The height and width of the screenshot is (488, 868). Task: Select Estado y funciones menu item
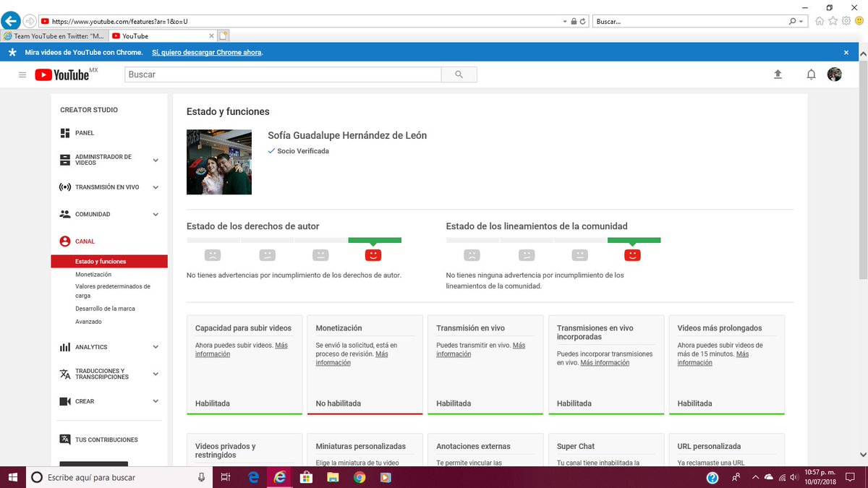pos(109,262)
